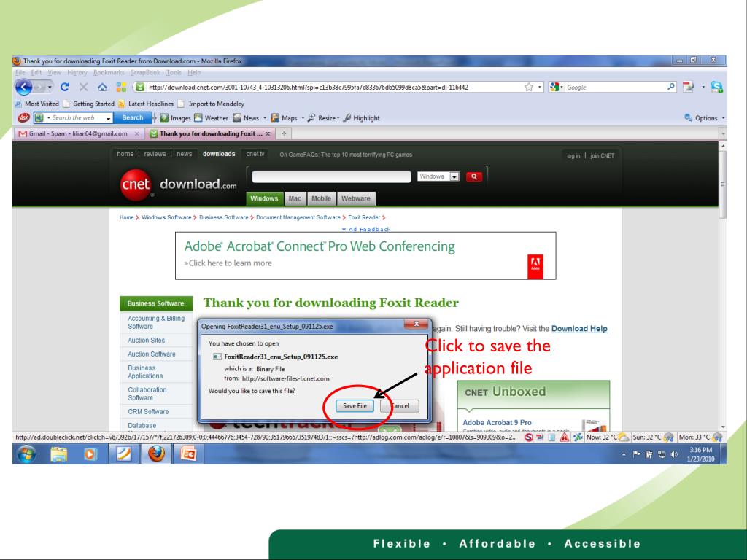Open Ask toolbar Maps
Screen dimensions: 747x560
click(284, 118)
